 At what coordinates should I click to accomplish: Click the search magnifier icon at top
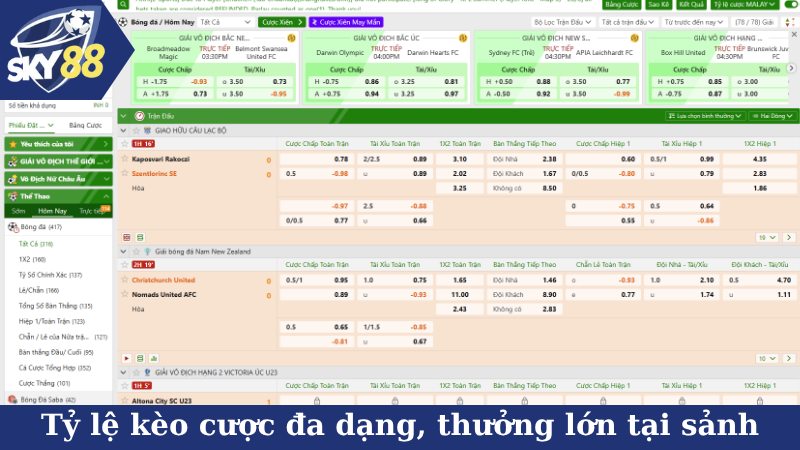[123, 4]
